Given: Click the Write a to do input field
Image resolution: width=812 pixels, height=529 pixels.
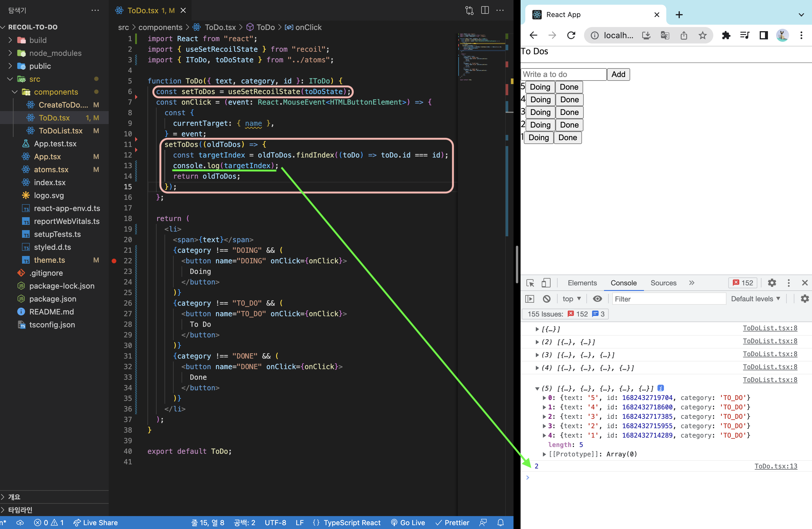Looking at the screenshot, I should 563,74.
